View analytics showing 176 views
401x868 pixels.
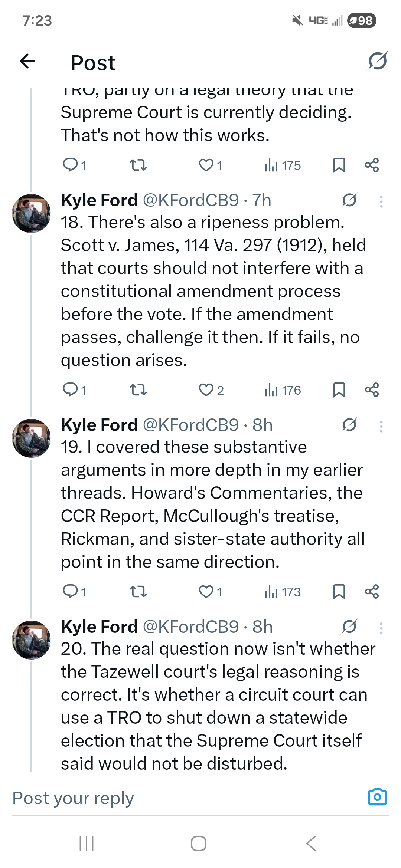(x=283, y=390)
